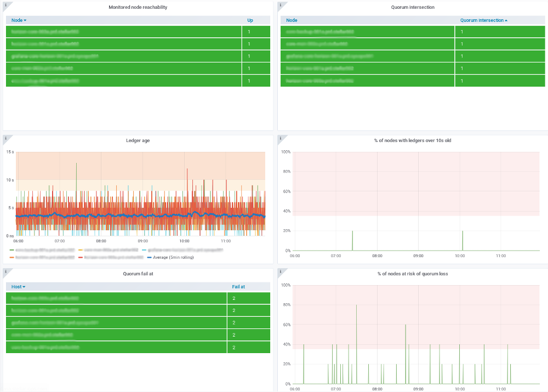This screenshot has height=392, width=548.
Task: Click info icon on nodes at risk of quorum loss panel
Action: (x=281, y=271)
